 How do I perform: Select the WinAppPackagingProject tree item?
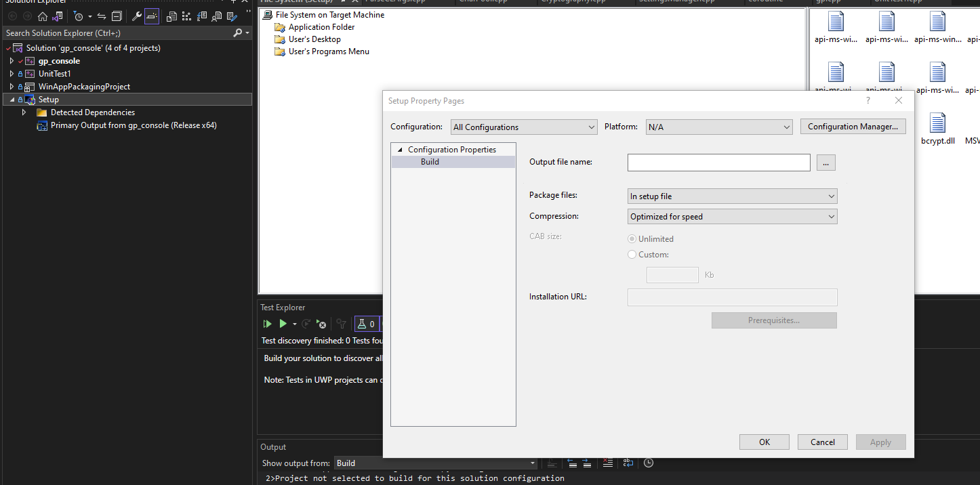84,87
